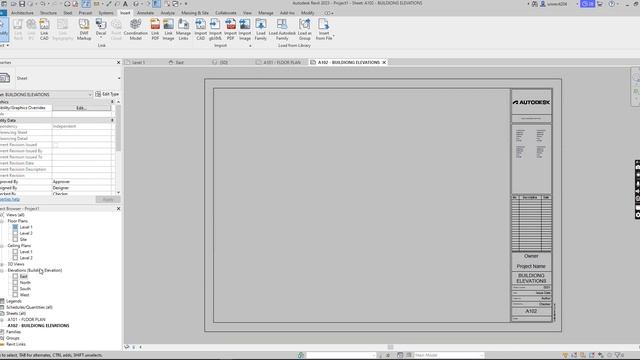Select the Import PDF tool

pos(230,29)
